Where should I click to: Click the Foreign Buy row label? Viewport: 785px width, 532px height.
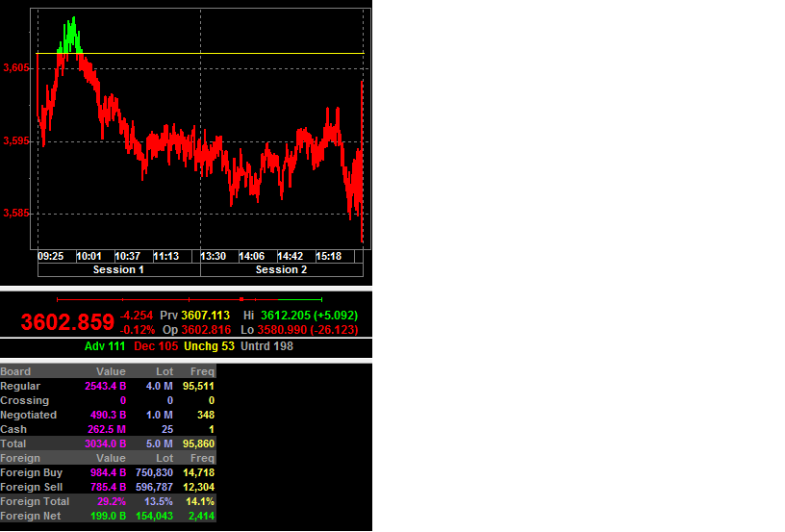click(x=32, y=473)
